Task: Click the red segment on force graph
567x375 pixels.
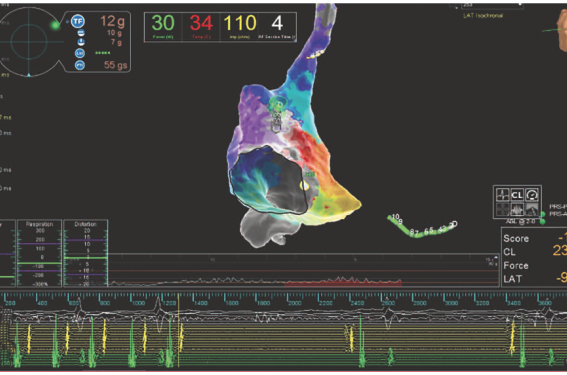Action: (343, 284)
